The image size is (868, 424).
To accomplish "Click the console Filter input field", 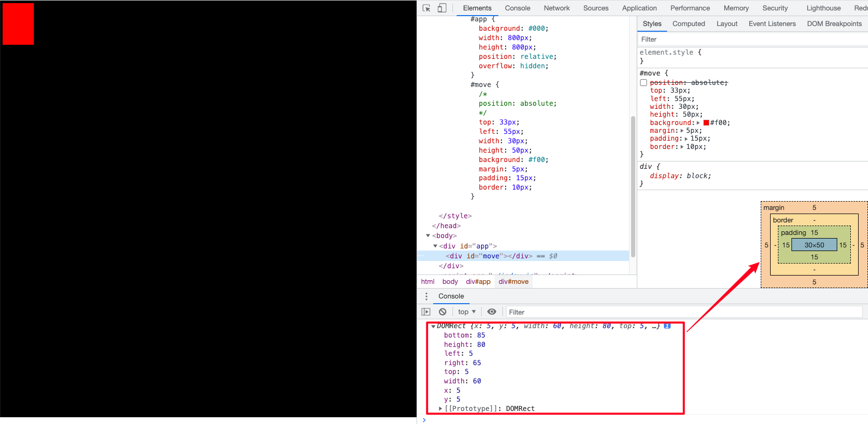I will tap(684, 312).
